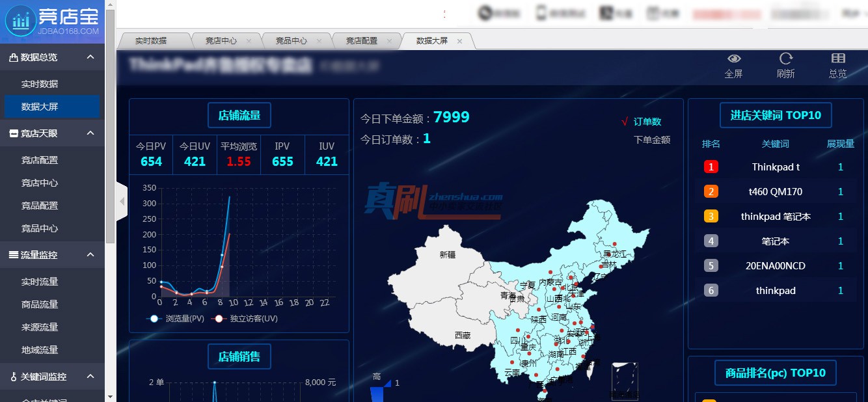868x402 pixels.
Task: Open the 总览 overview icon
Action: click(838, 59)
